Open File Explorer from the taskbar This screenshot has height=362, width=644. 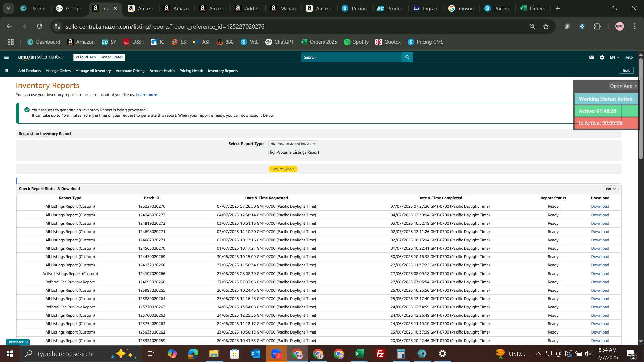coord(214,354)
